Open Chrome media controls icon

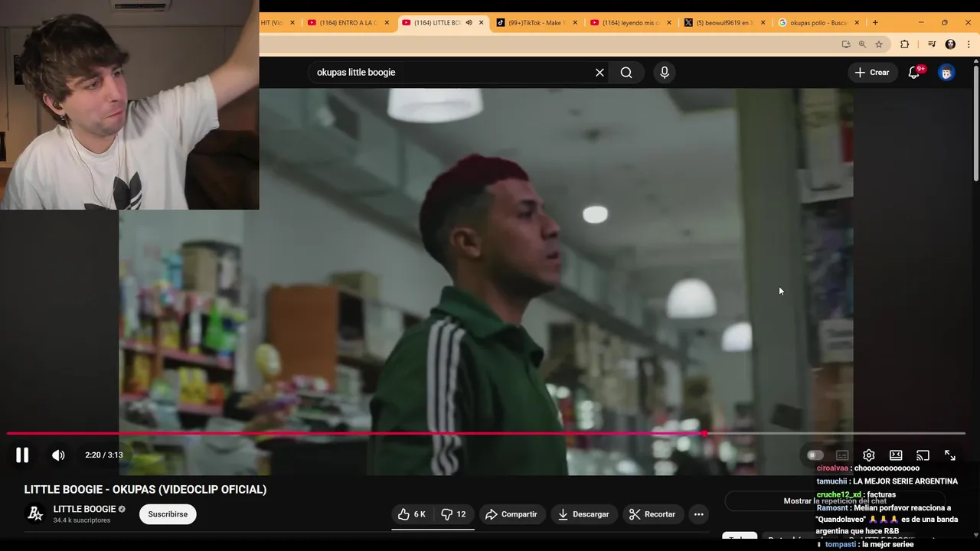pos(932,44)
